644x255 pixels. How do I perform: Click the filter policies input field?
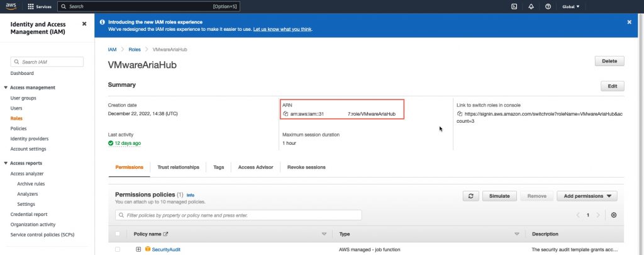(x=238, y=215)
